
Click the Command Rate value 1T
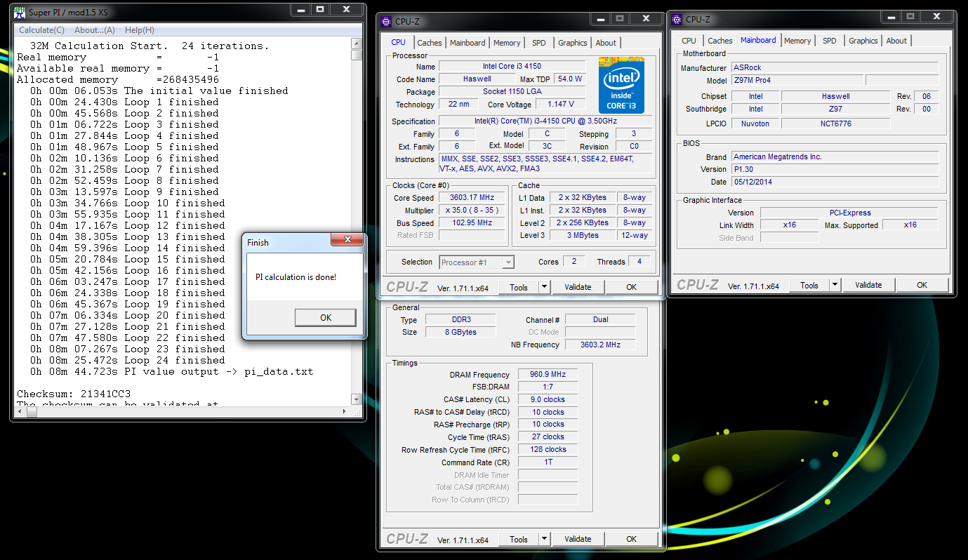point(548,462)
